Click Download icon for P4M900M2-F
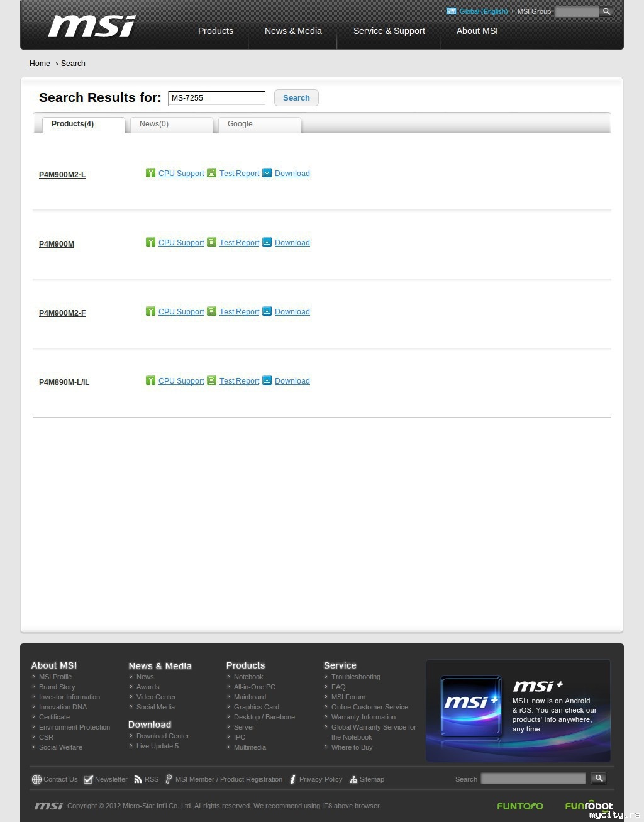Image resolution: width=644 pixels, height=822 pixels. click(267, 311)
